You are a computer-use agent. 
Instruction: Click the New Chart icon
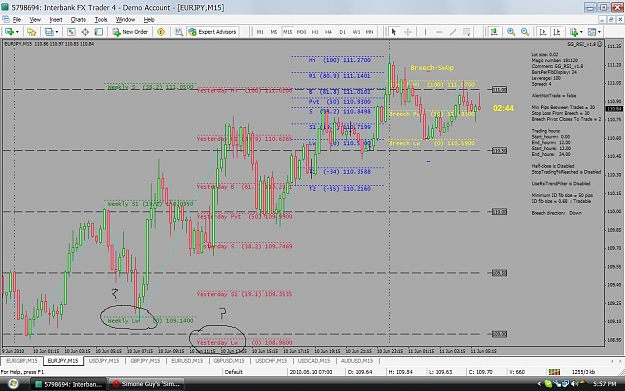click(x=9, y=32)
